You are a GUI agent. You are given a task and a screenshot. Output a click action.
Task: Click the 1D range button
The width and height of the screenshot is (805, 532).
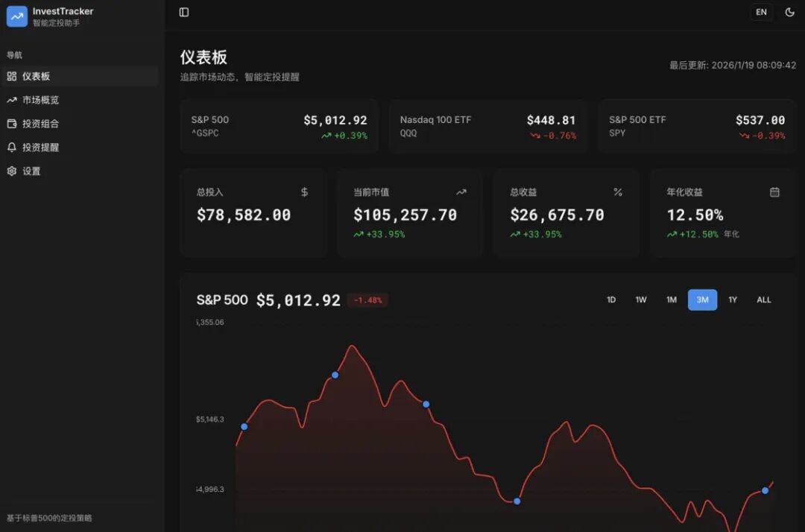coord(611,300)
